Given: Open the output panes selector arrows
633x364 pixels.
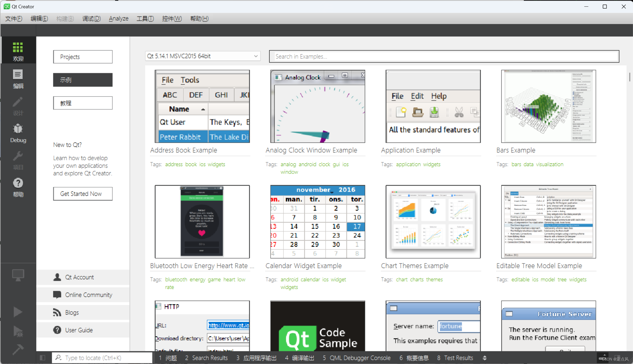Looking at the screenshot, I should 484,358.
